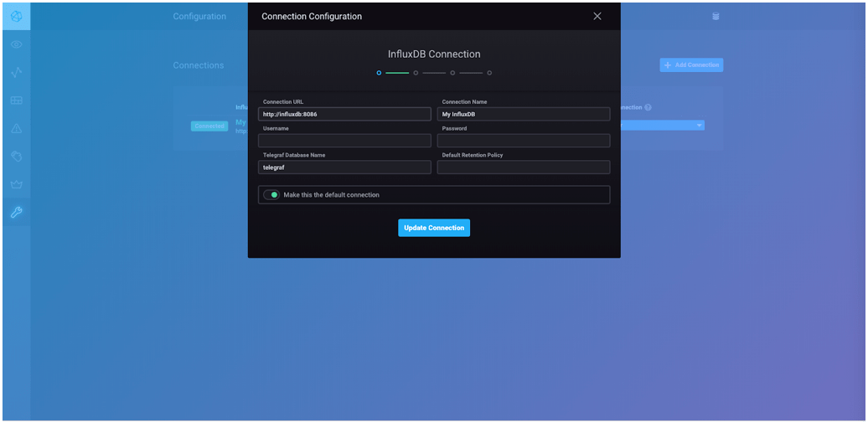Click the Connection Configuration dialog title
Screen dimensions: 868x422
312,17
